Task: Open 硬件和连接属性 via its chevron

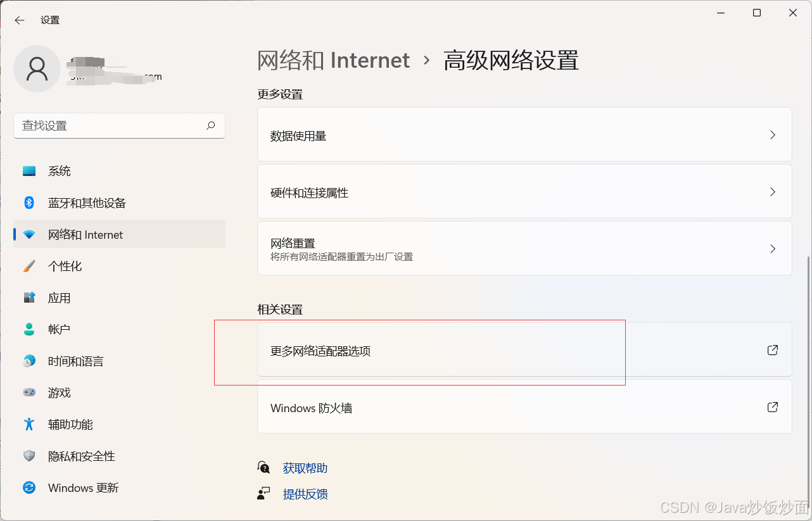Action: [x=773, y=192]
